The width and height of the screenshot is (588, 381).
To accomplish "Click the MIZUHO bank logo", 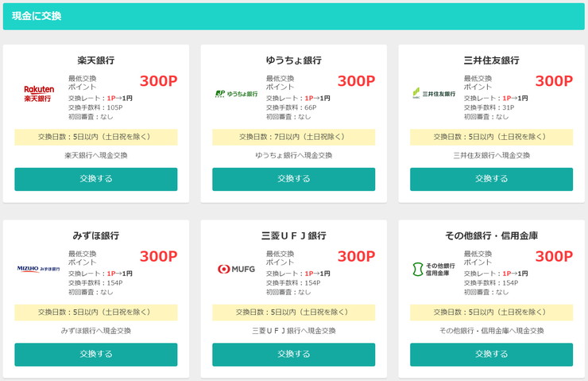I will tap(39, 269).
